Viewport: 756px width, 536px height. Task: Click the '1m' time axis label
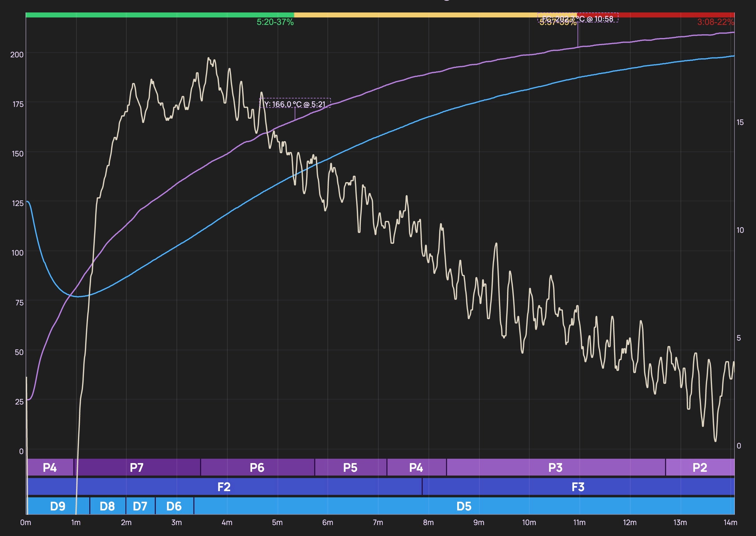(x=76, y=523)
